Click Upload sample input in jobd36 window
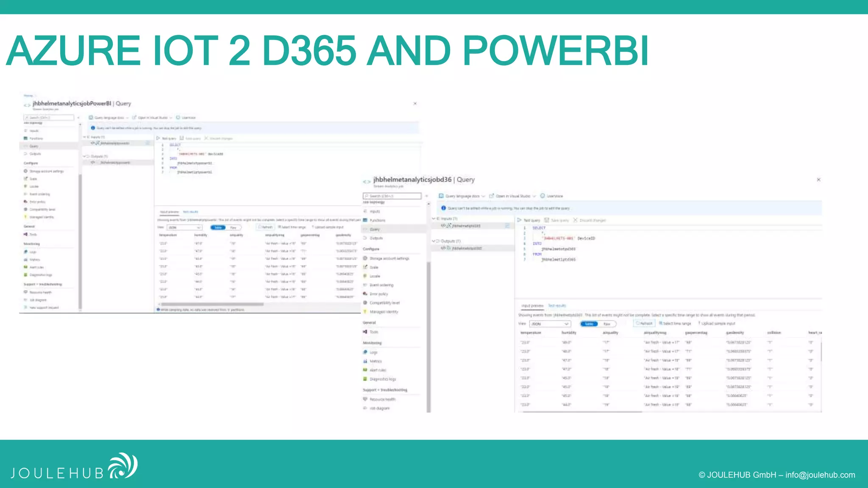868x488 pixels. point(717,324)
